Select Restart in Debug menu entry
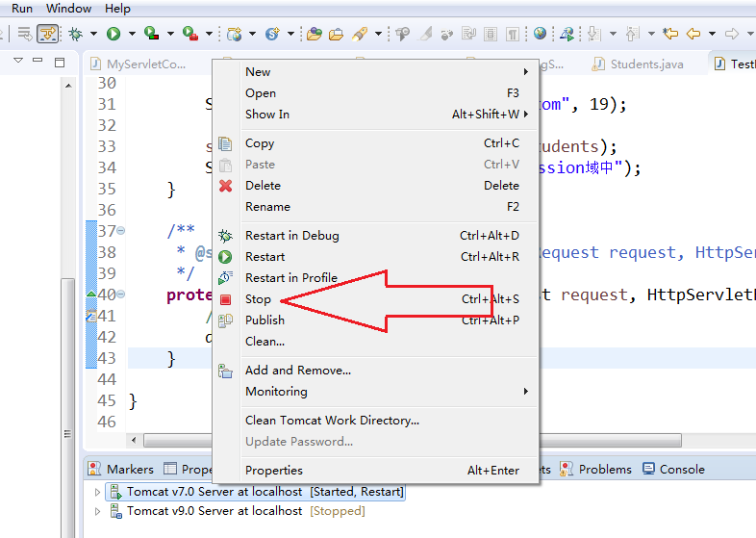This screenshot has width=756, height=538. coord(292,236)
